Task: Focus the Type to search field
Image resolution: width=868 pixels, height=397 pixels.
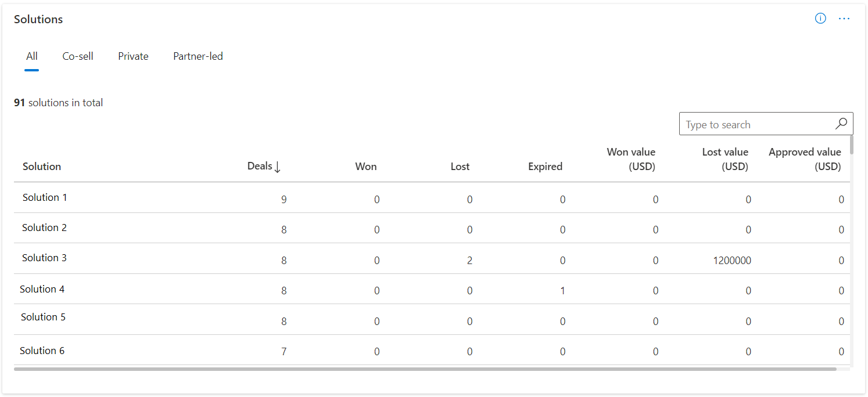Action: pyautogui.click(x=755, y=124)
